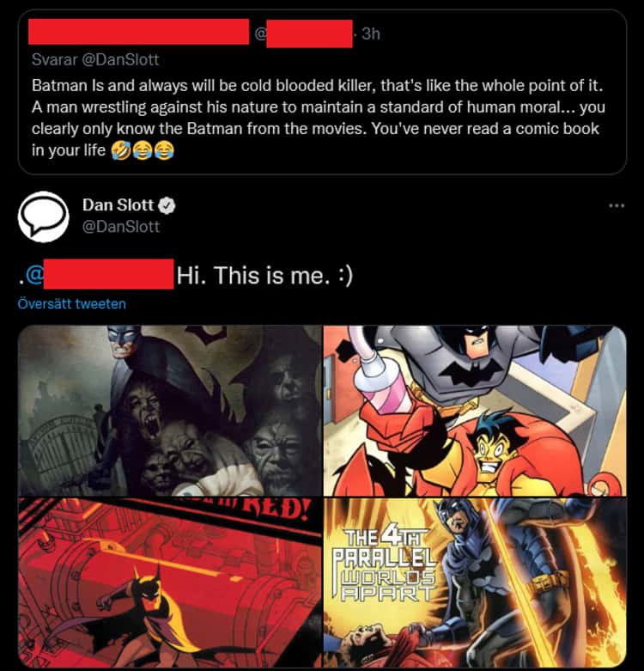Open the three-dot more options menu
This screenshot has height=671, width=644.
pos(617,206)
